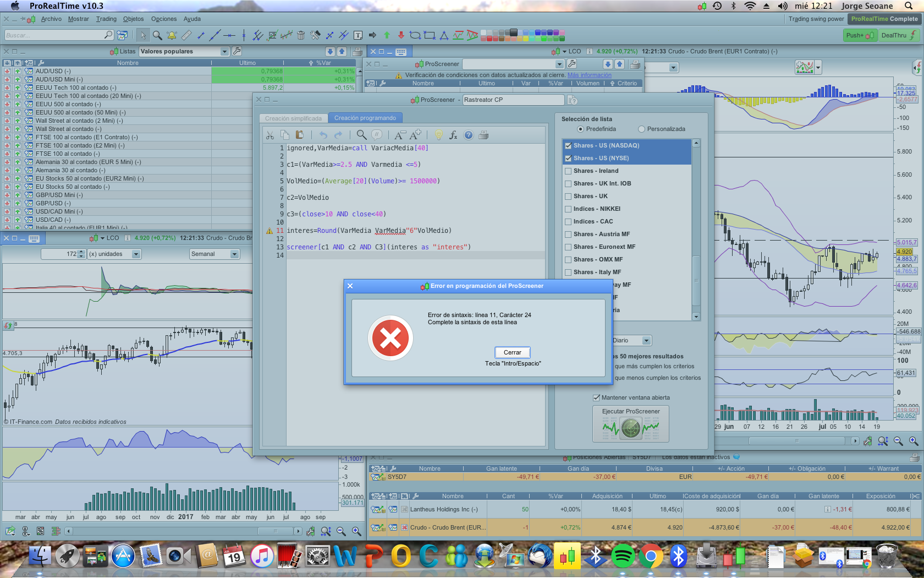Pick the red down arrow drawing tool
The height and width of the screenshot is (578, 924).
pos(401,35)
